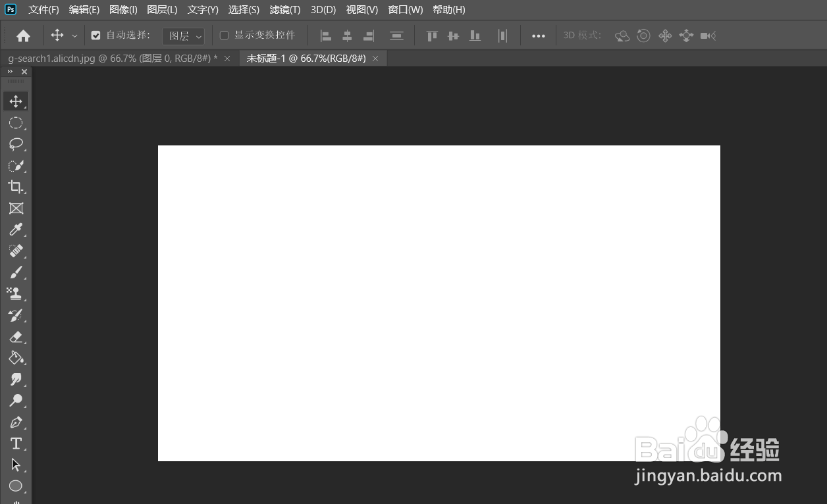This screenshot has height=504, width=827.
Task: Go to the Home screen icon
Action: (23, 36)
